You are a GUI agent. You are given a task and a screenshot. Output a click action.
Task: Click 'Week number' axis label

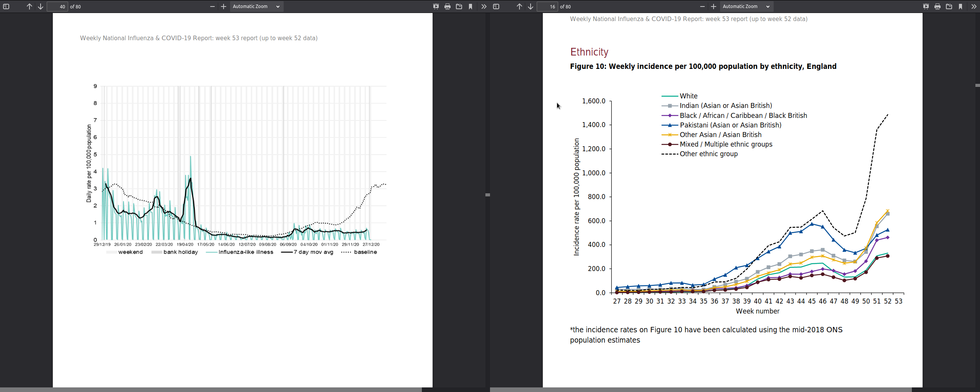tap(758, 311)
